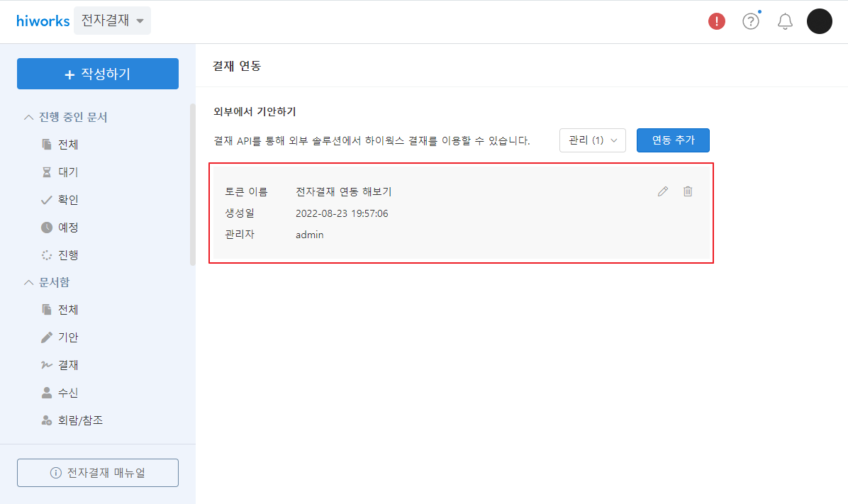Click the documents icon beside 진행 중 전체
This screenshot has width=848, height=504.
[47, 145]
